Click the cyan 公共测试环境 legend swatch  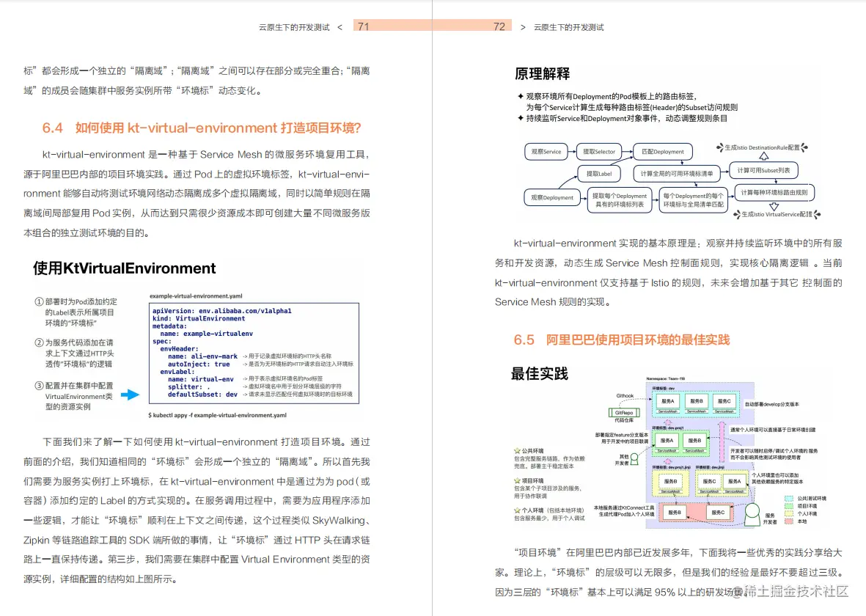tap(789, 499)
